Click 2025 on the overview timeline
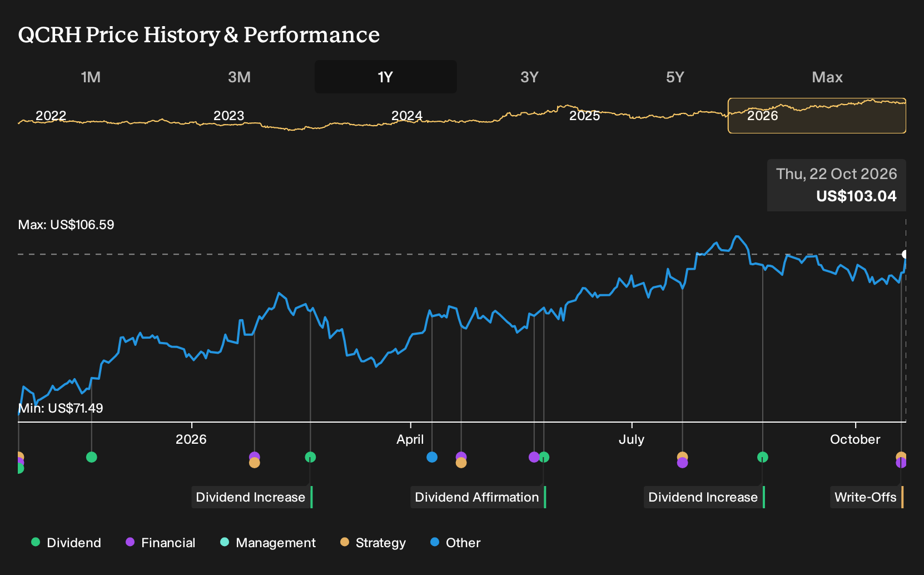Screen dimensions: 924x575 pos(584,116)
